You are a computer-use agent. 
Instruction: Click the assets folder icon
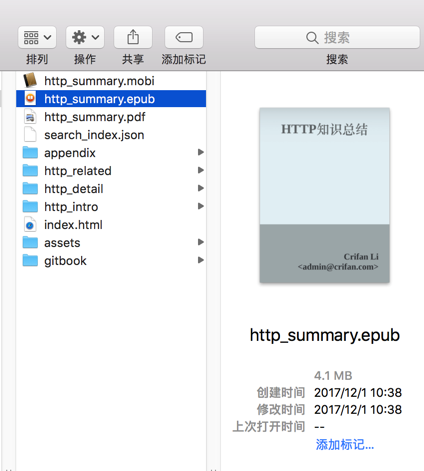coord(30,243)
